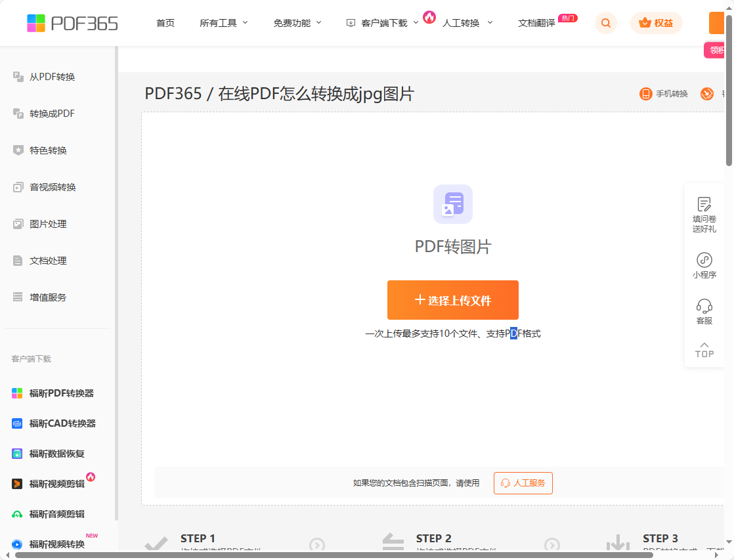This screenshot has height=560, width=734.
Task: Click the 福昕数据恢复 app icon
Action: click(x=17, y=454)
